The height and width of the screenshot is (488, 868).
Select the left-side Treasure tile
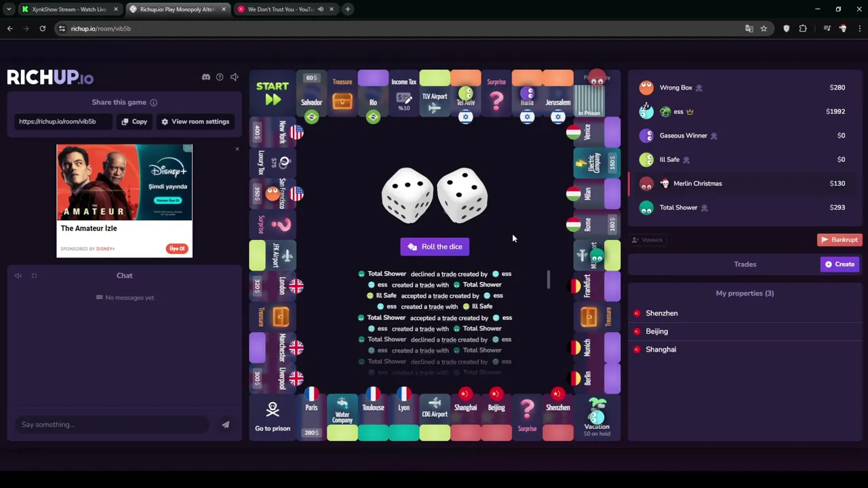coord(273,317)
